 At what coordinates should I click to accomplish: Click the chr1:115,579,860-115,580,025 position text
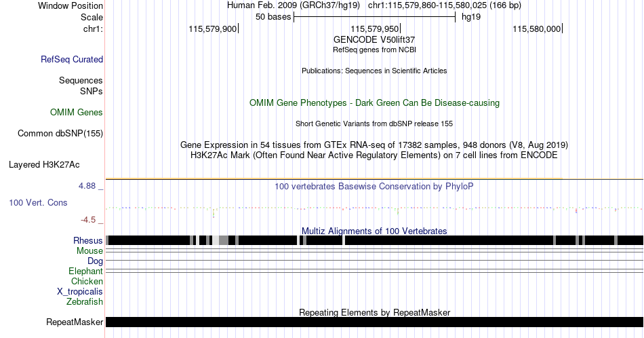pyautogui.click(x=445, y=5)
